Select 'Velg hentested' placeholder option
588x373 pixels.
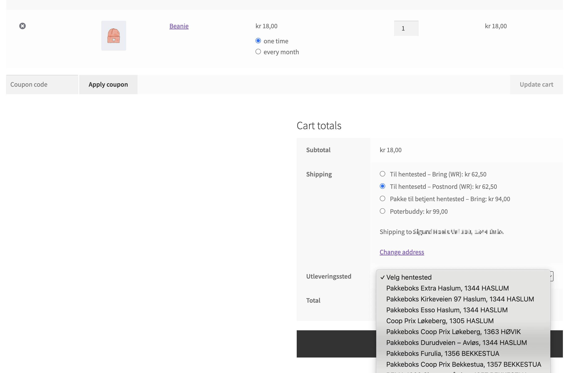(463, 277)
